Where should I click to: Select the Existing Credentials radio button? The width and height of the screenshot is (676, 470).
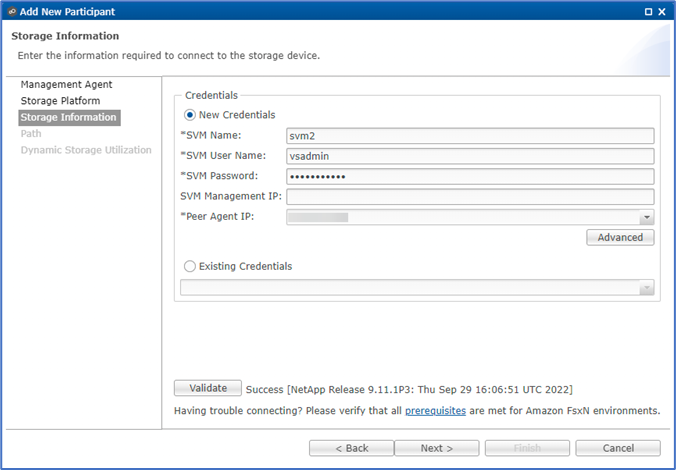(x=190, y=267)
